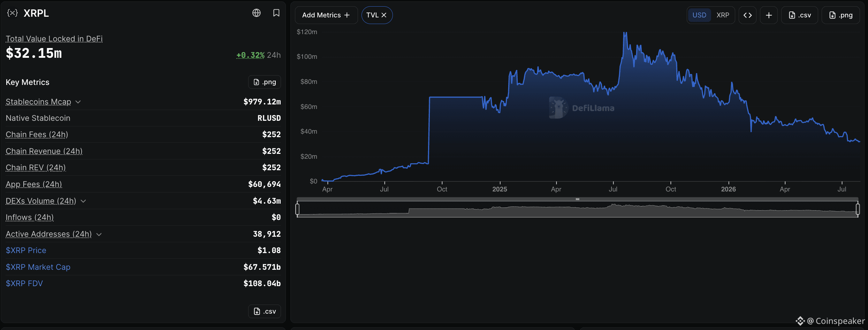
Task: Click the $979.12m stablecoins value
Action: click(262, 102)
